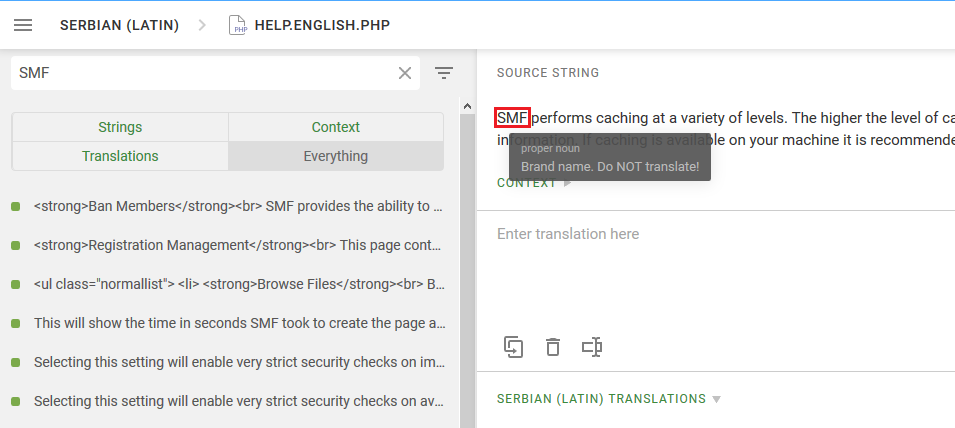Open the hamburger main menu
This screenshot has width=955, height=428.
point(23,25)
